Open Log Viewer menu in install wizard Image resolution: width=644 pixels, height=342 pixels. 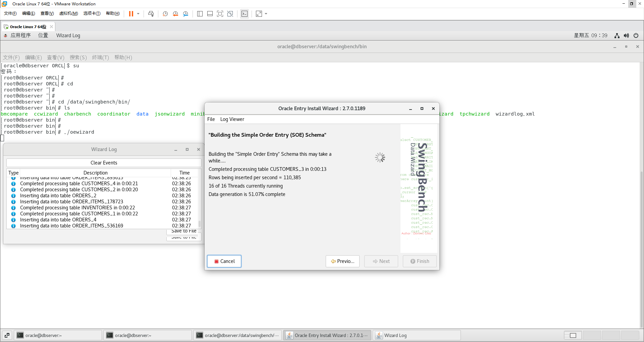(x=232, y=119)
